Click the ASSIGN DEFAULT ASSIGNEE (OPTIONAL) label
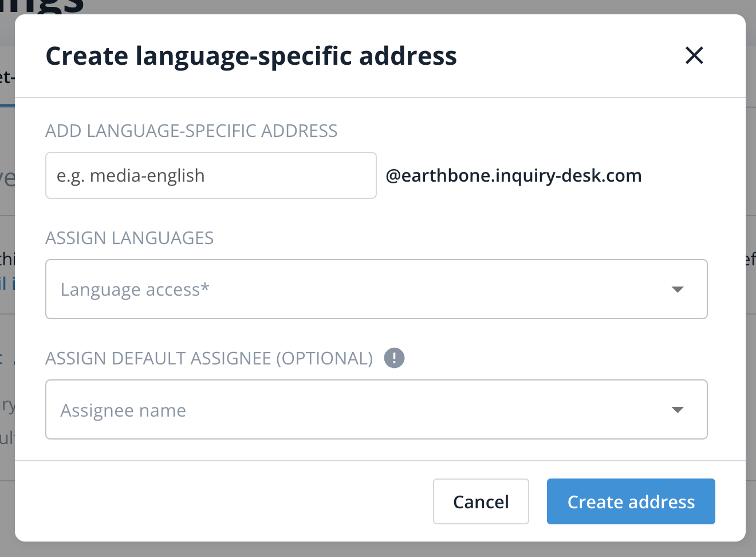The height and width of the screenshot is (557, 756). click(209, 358)
